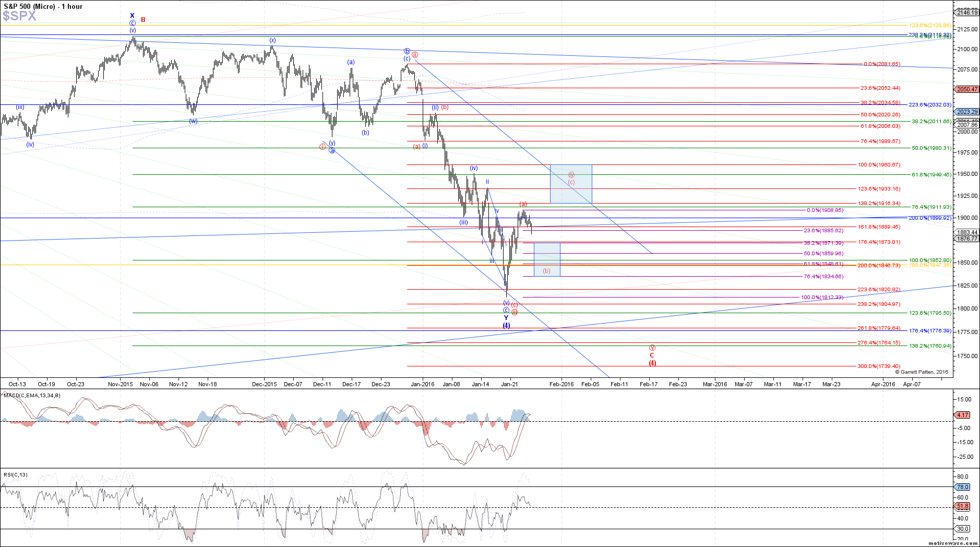Viewport: 980px width, 547px height.
Task: Click the red "23.6%(2052.44)" Fibonacci label
Action: click(880, 88)
